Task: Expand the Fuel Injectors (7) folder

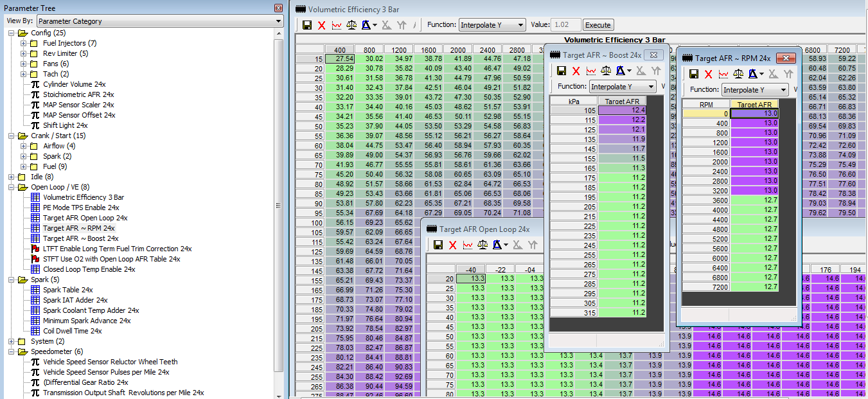Action: pyautogui.click(x=24, y=43)
